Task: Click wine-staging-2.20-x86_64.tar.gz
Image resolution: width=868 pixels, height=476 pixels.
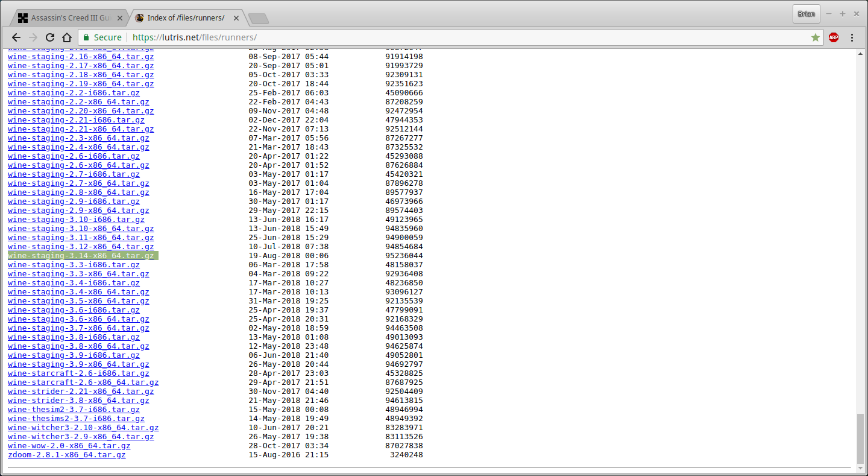Action: [x=81, y=111]
